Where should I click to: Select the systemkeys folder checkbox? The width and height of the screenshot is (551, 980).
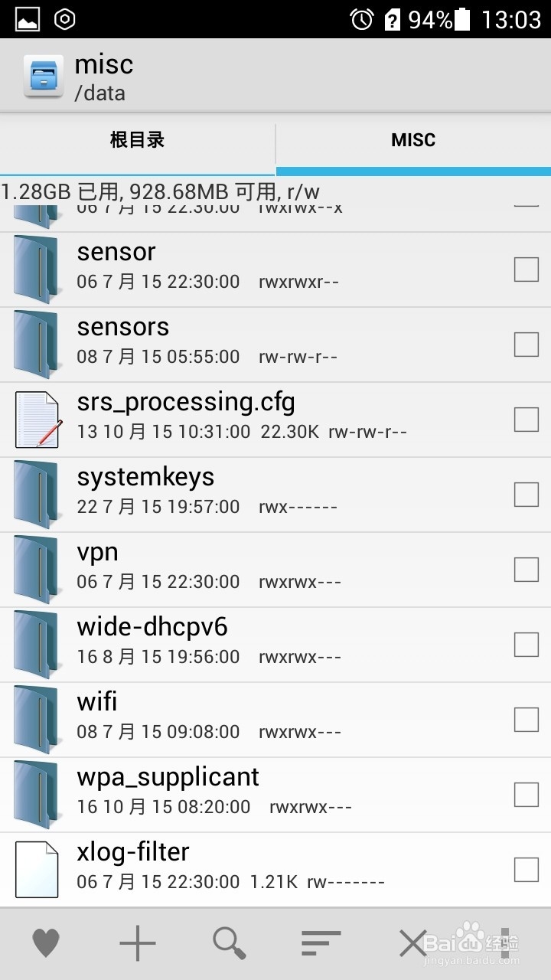(526, 495)
